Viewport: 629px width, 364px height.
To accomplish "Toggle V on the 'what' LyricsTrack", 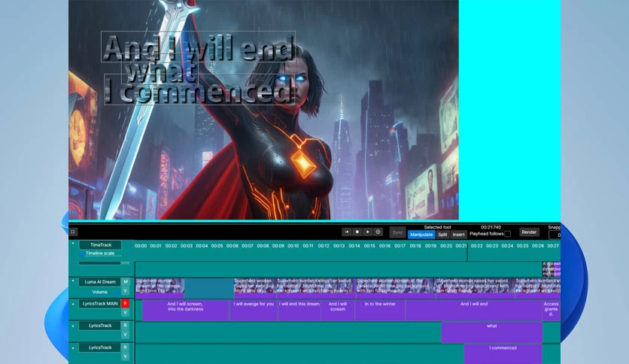I will 126,335.
